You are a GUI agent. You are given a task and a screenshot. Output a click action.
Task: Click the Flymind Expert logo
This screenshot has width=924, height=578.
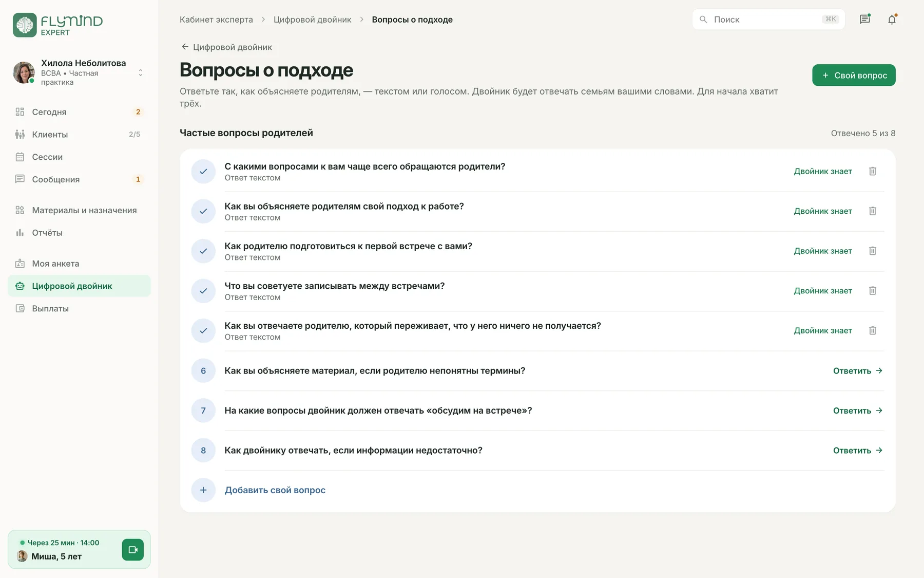(57, 25)
